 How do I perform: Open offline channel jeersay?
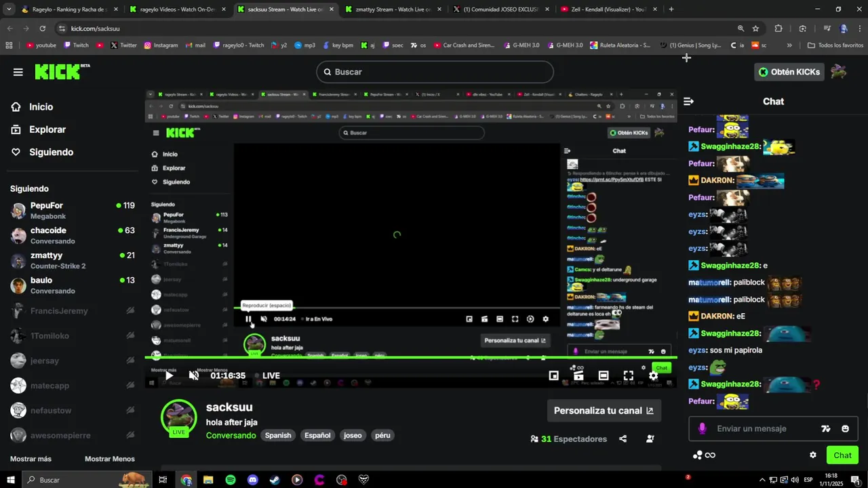click(73, 361)
